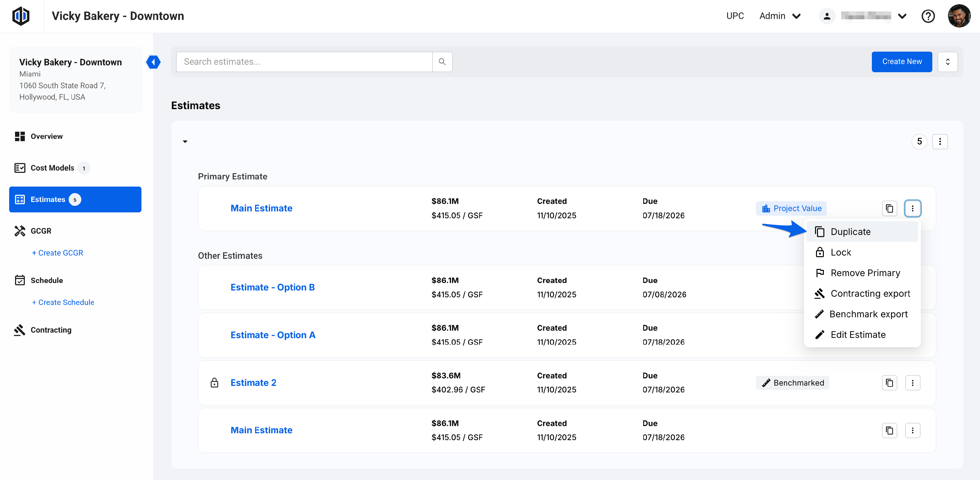Click the app logo in header
Image resolution: width=980 pixels, height=480 pixels.
[21, 16]
